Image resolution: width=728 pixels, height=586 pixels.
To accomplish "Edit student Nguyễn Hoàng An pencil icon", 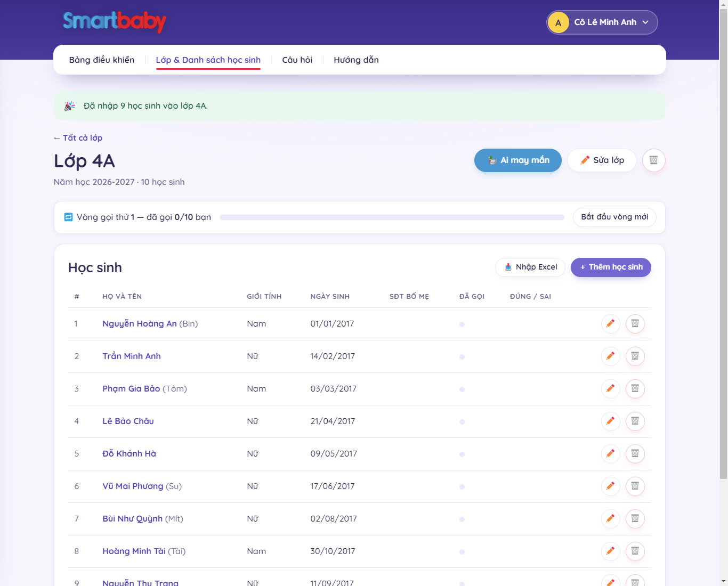I will tap(610, 324).
